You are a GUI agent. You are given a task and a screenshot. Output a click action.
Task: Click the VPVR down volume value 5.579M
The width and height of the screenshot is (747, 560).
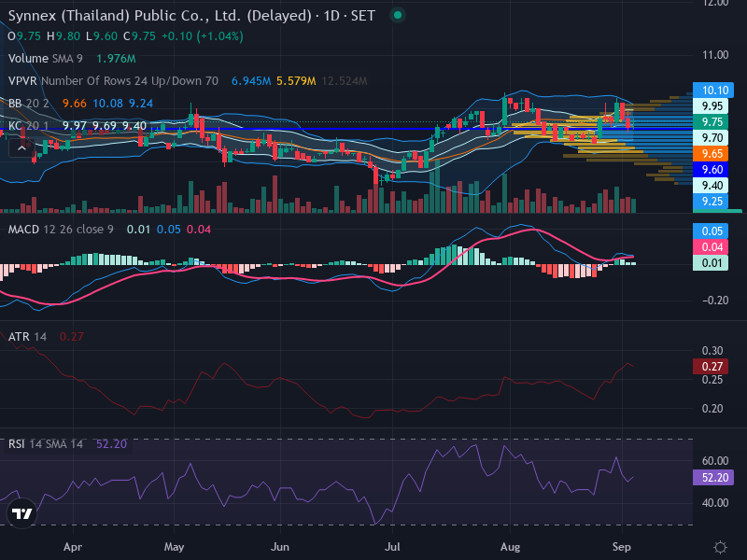[x=296, y=81]
